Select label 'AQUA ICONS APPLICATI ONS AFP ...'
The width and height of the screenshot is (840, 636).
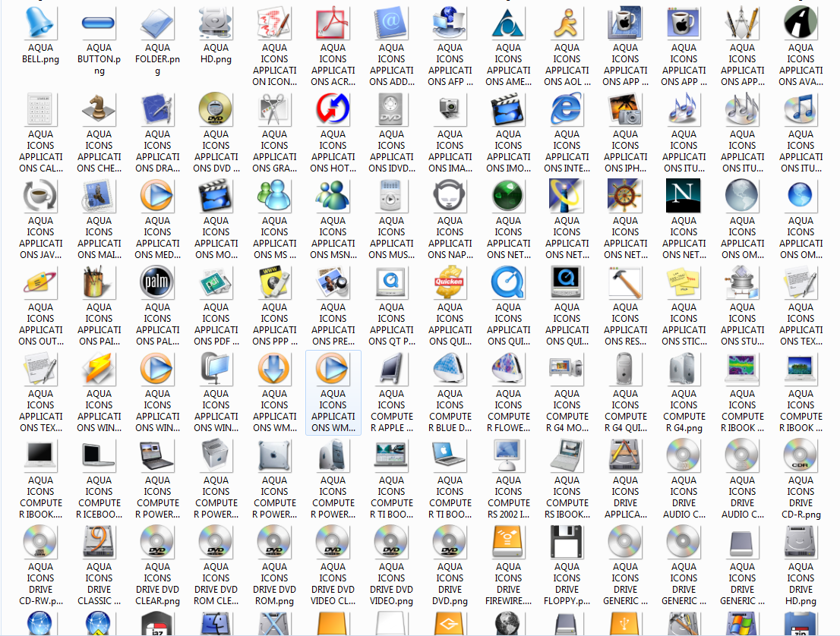450,65
